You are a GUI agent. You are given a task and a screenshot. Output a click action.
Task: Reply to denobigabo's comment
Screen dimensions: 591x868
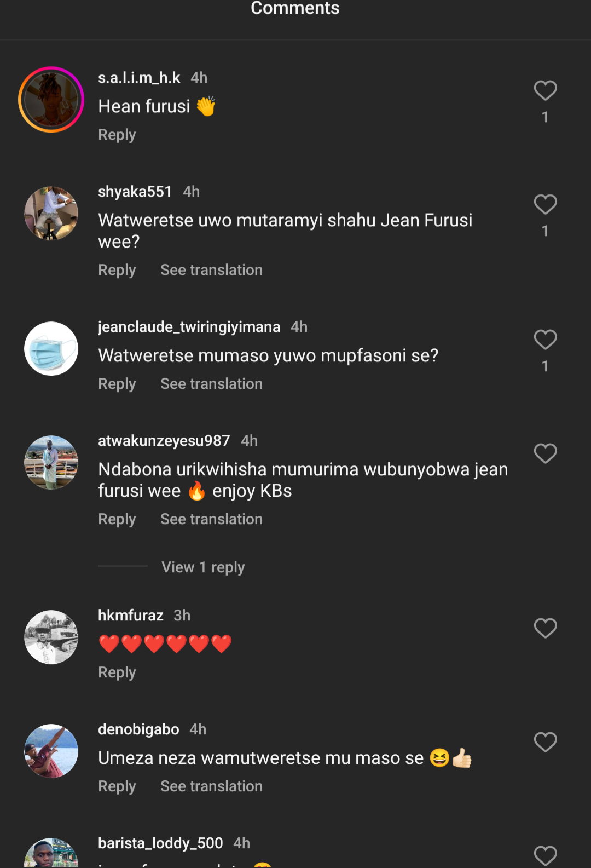(117, 786)
